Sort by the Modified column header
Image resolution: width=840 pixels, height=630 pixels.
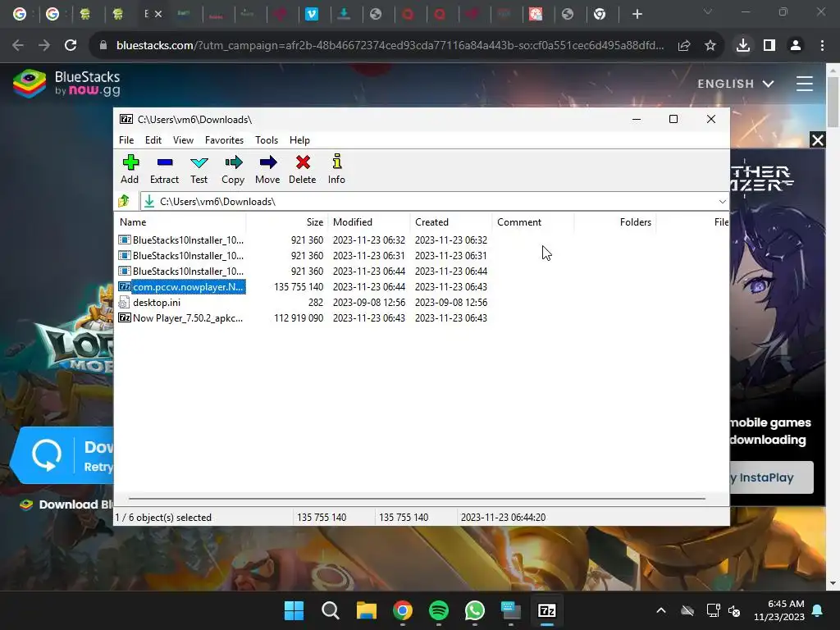[369, 221]
